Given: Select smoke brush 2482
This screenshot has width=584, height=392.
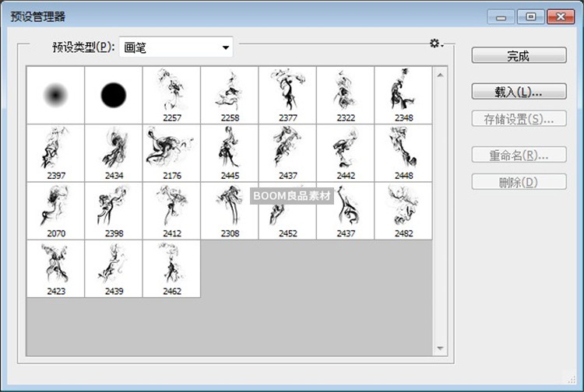Looking at the screenshot, I should tap(403, 210).
